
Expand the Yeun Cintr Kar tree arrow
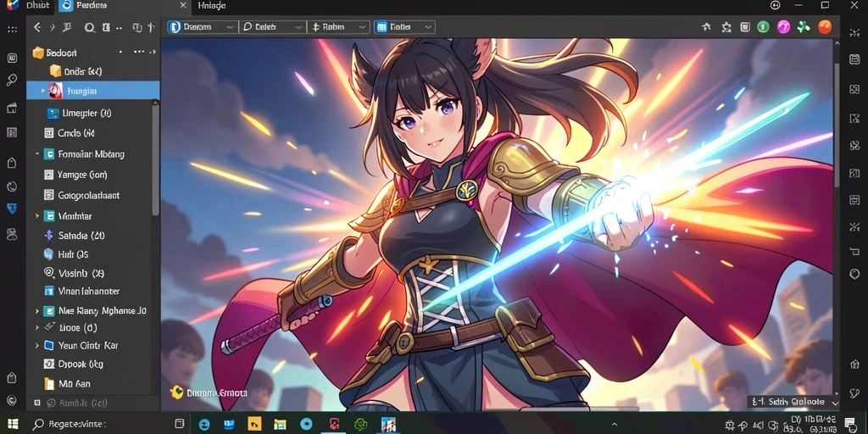coord(37,346)
